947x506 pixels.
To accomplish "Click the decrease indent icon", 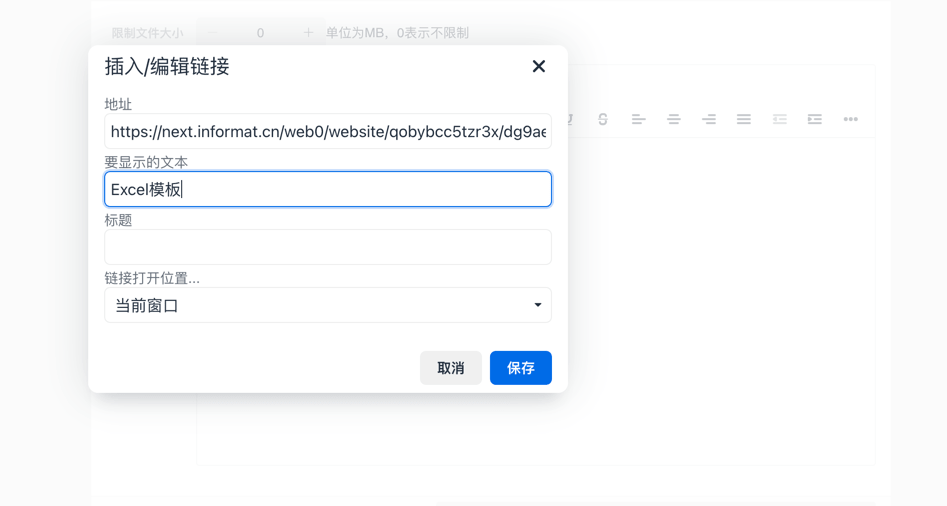I will point(779,119).
